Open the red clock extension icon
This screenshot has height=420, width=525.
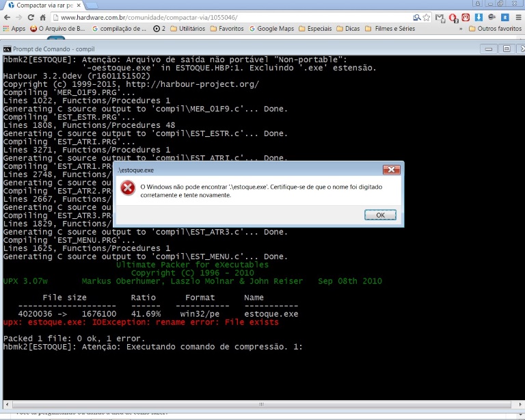pos(466,17)
